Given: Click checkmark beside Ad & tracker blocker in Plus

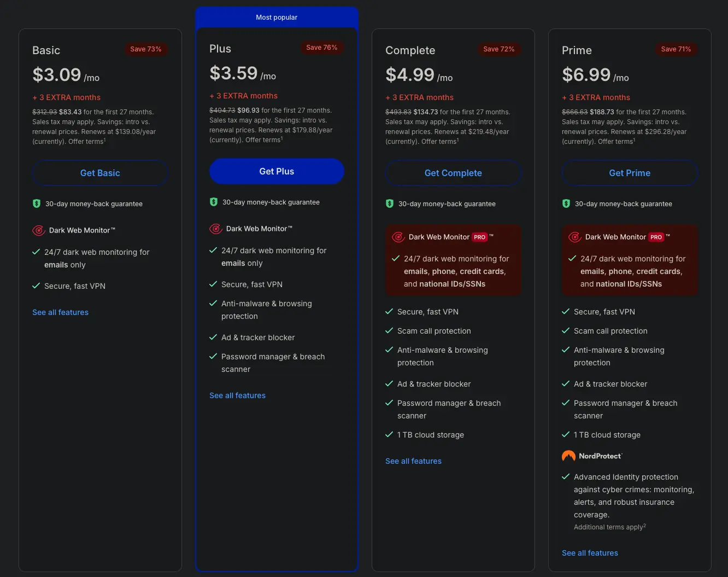Looking at the screenshot, I should (x=213, y=337).
